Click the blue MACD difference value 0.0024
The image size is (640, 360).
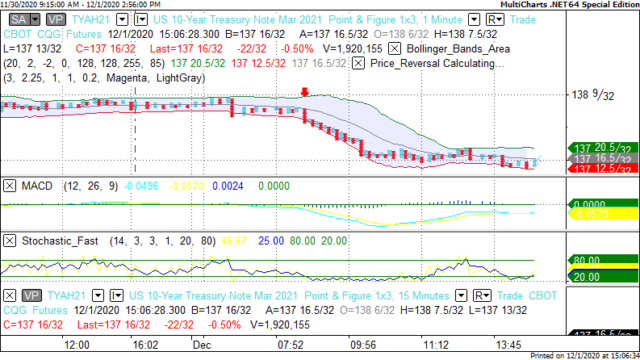pos(228,186)
